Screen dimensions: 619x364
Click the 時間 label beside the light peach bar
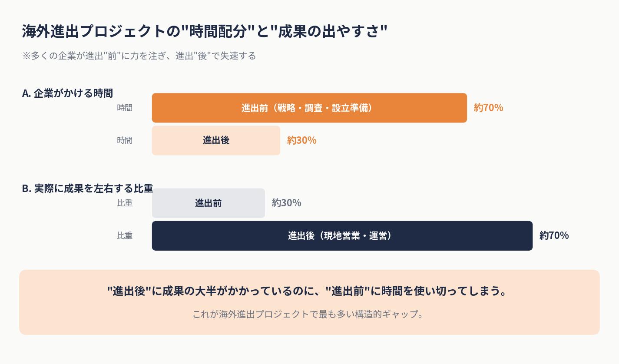[125, 140]
